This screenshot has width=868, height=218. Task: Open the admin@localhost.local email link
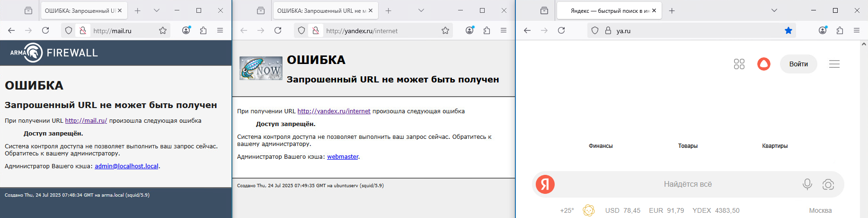pyautogui.click(x=126, y=166)
